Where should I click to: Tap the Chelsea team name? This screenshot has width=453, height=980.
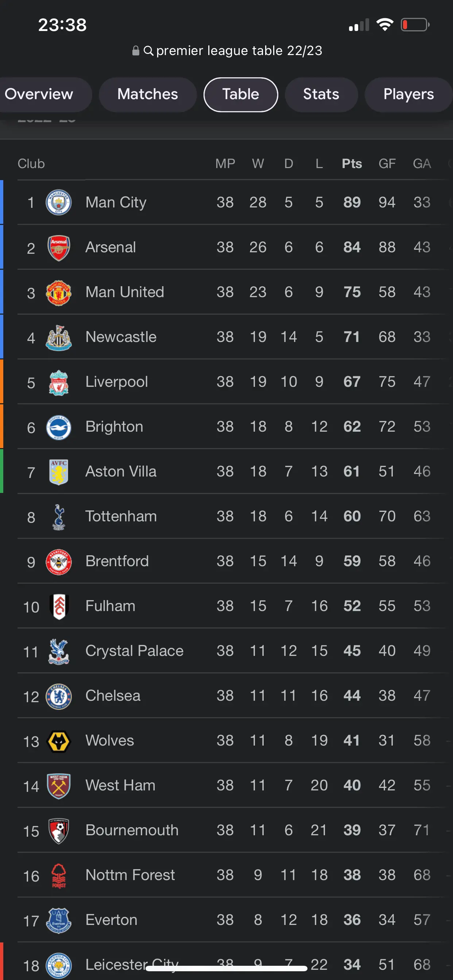coord(113,696)
